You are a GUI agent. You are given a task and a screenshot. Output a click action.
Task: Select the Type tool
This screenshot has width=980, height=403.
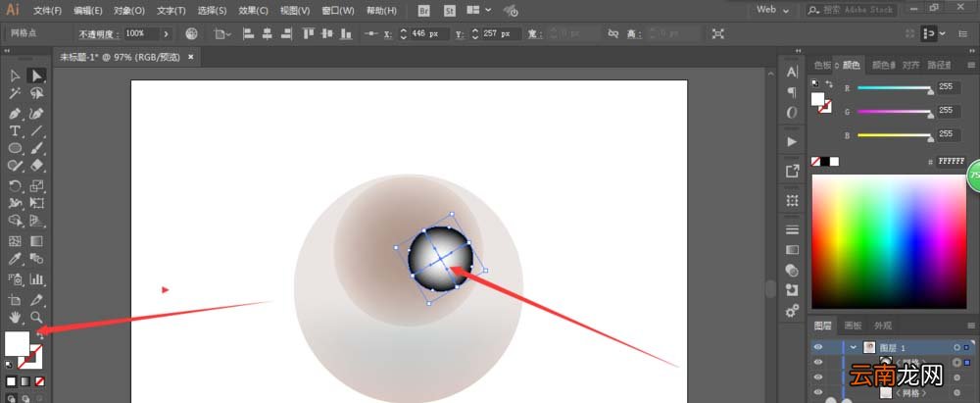coord(15,130)
